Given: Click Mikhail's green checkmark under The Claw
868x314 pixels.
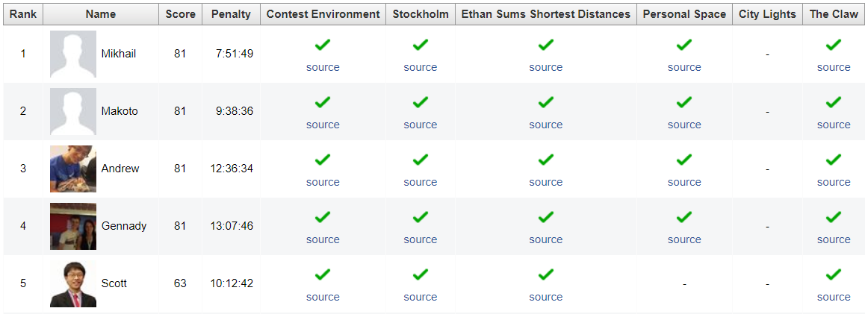Looking at the screenshot, I should tap(834, 45).
